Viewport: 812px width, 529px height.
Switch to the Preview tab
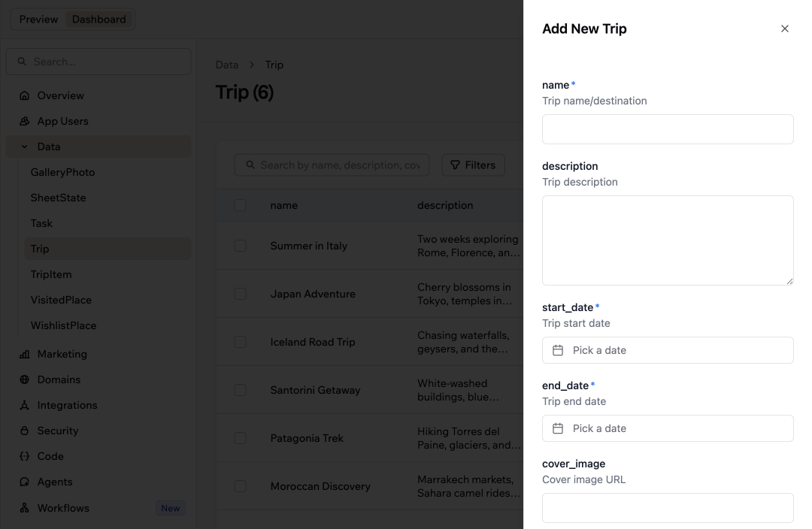point(39,19)
